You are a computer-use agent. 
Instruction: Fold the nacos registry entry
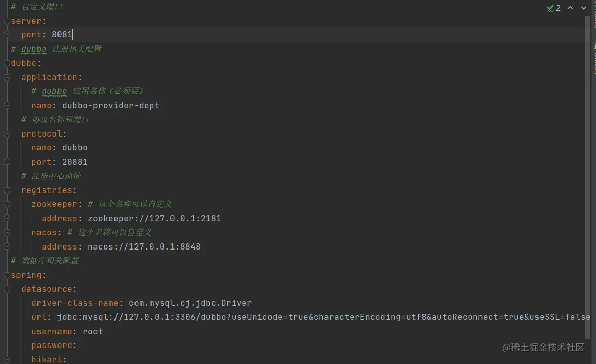tap(7, 233)
